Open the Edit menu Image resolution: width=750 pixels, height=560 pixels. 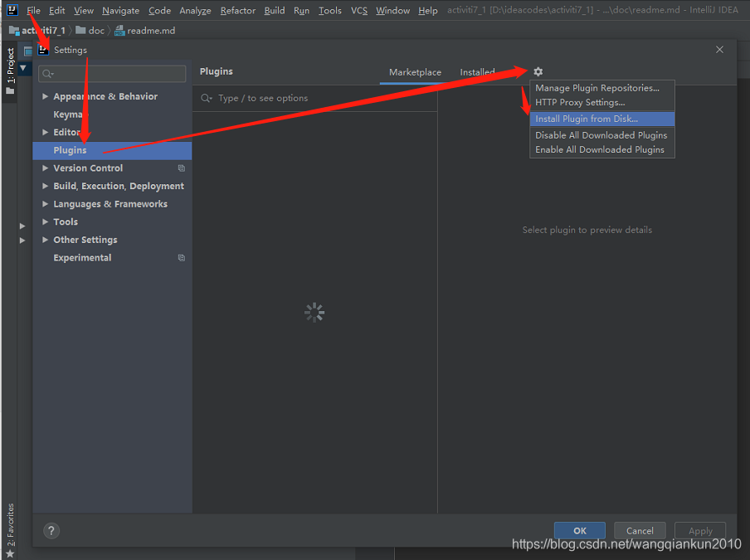coord(56,10)
